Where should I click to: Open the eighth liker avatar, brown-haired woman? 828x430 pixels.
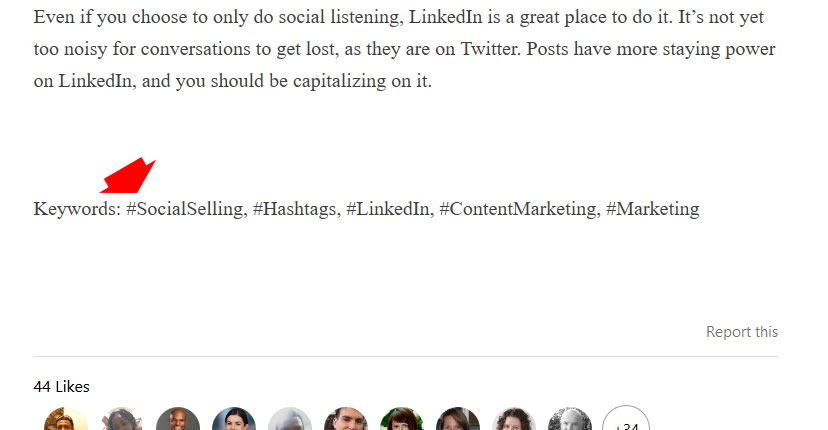click(458, 419)
